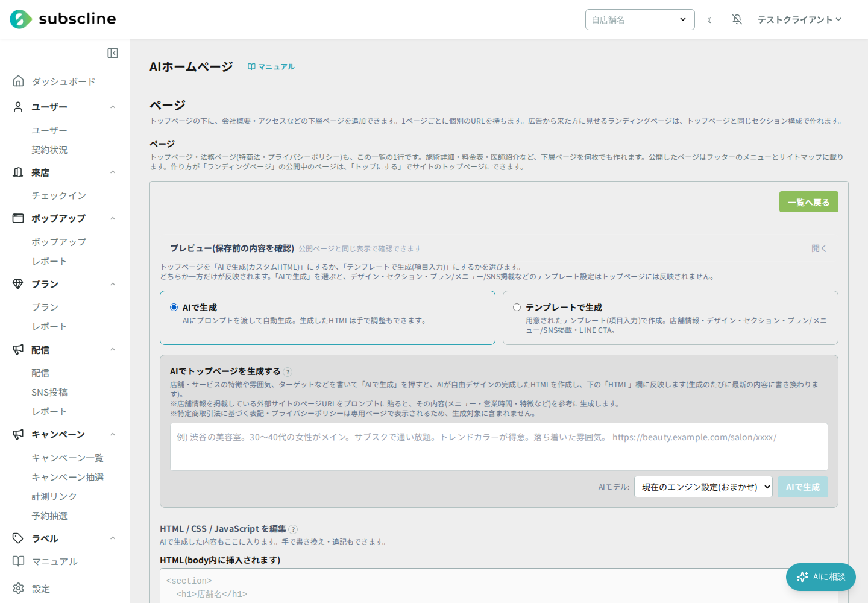Collapse the キャンペーン sidebar section
Image resolution: width=868 pixels, height=603 pixels.
click(x=113, y=434)
